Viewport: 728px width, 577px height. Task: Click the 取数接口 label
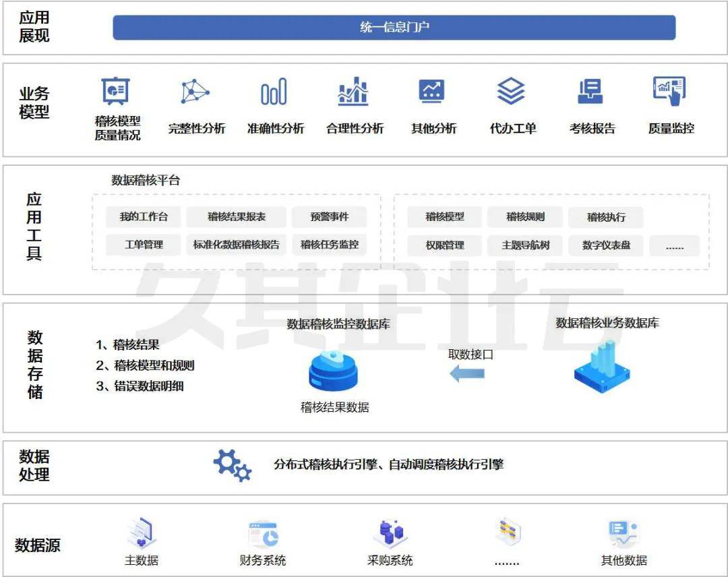click(471, 355)
